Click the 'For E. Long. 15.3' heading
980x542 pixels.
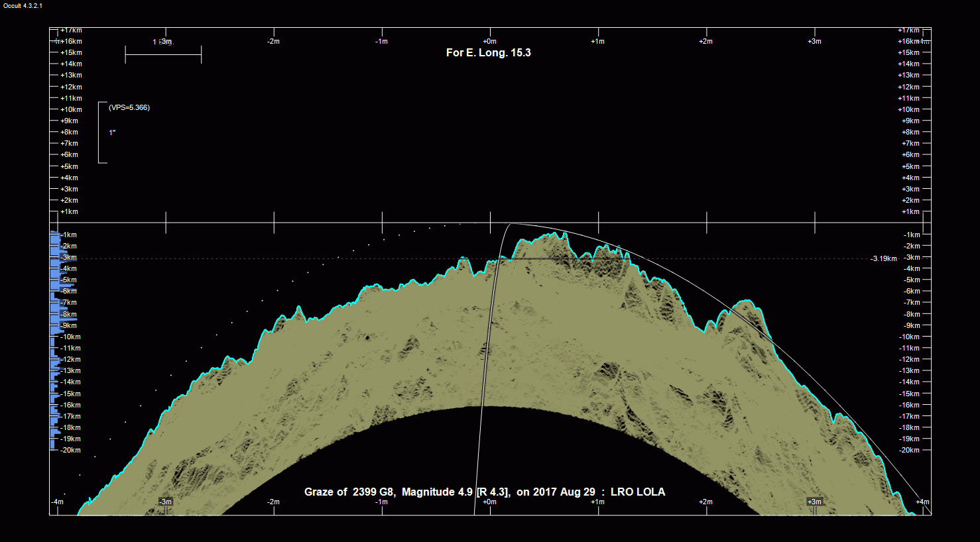pos(489,53)
